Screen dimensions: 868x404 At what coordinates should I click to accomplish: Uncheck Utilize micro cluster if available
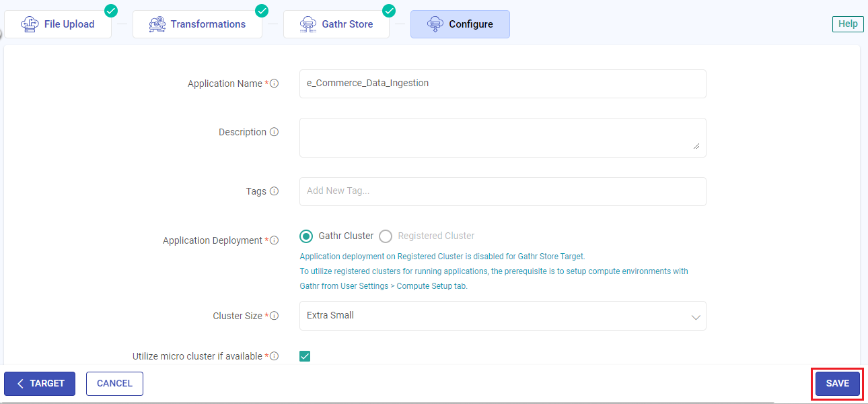tap(305, 356)
